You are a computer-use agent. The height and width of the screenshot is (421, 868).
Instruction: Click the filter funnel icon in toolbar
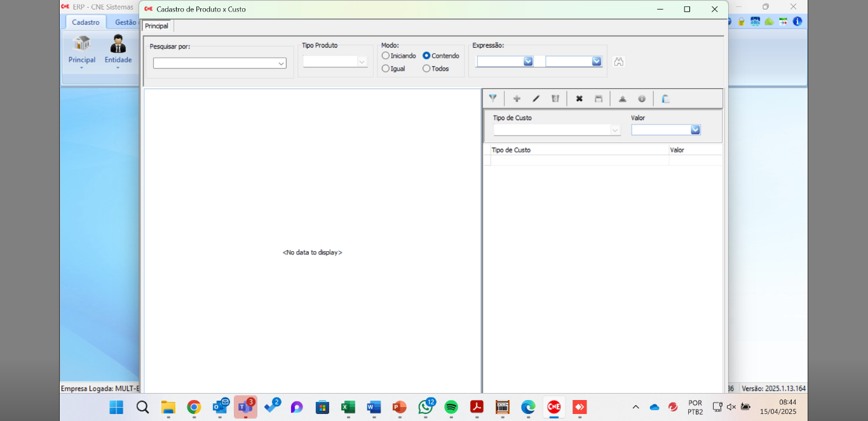coord(492,99)
